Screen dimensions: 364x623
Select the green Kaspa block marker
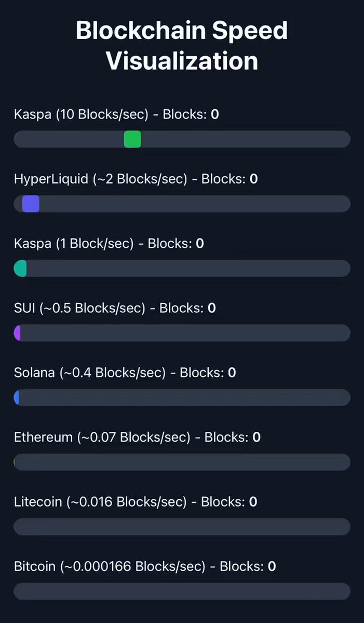[x=132, y=139]
